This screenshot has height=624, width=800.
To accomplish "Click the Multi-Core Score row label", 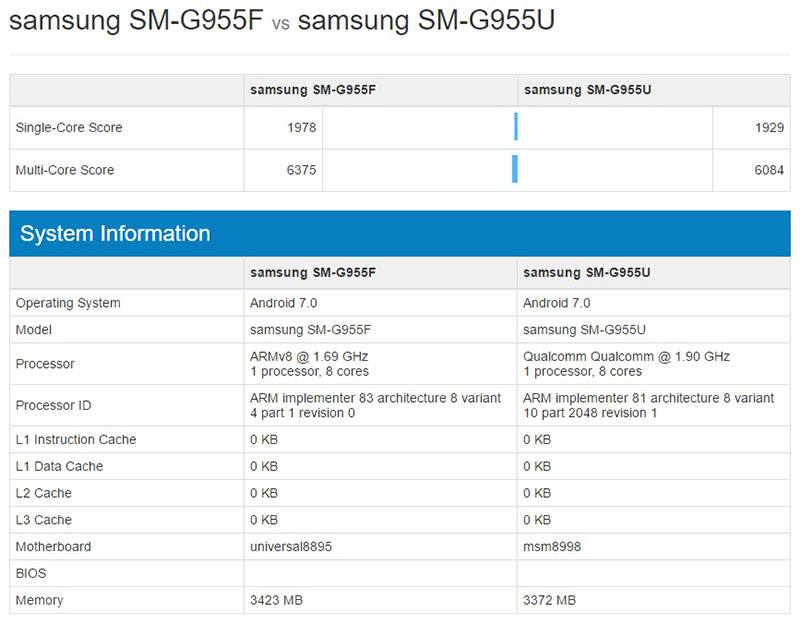I will click(64, 170).
